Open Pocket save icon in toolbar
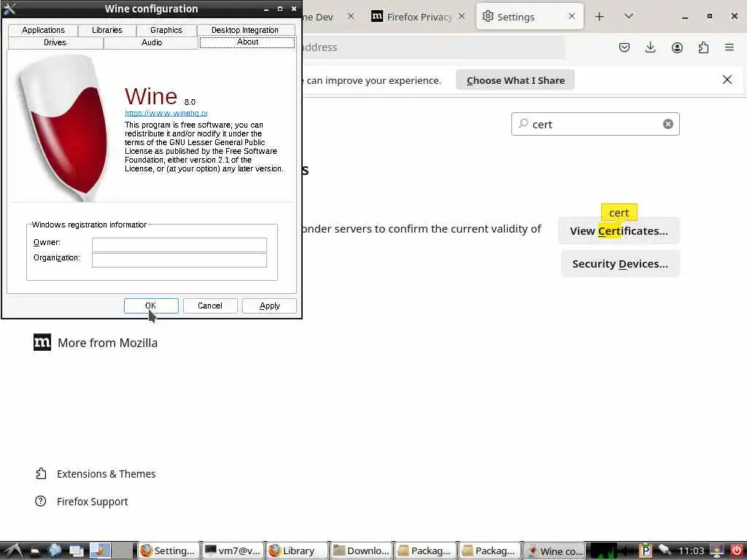Screen dimensions: 747x560 624,47
